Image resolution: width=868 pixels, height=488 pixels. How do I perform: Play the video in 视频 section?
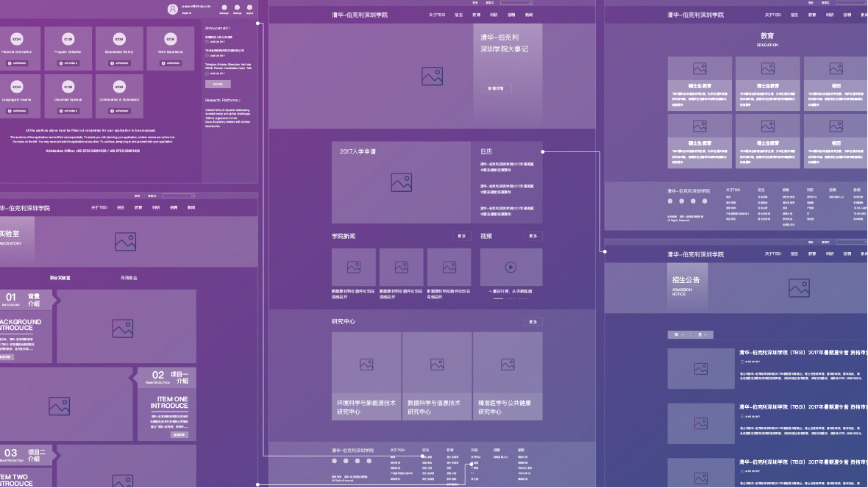[511, 268]
